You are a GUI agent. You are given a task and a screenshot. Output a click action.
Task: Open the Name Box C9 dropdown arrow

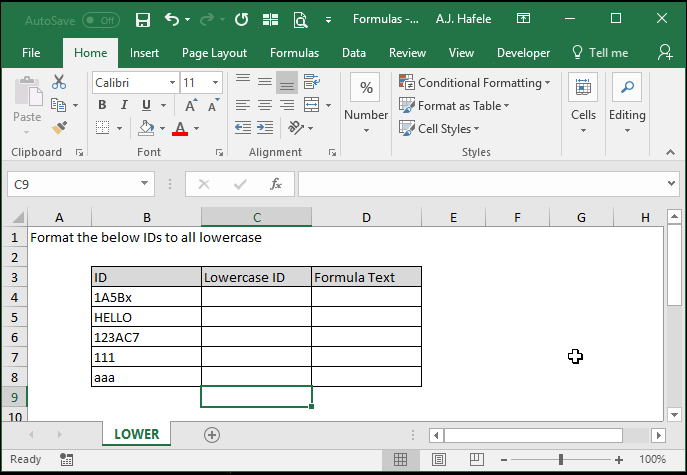144,184
